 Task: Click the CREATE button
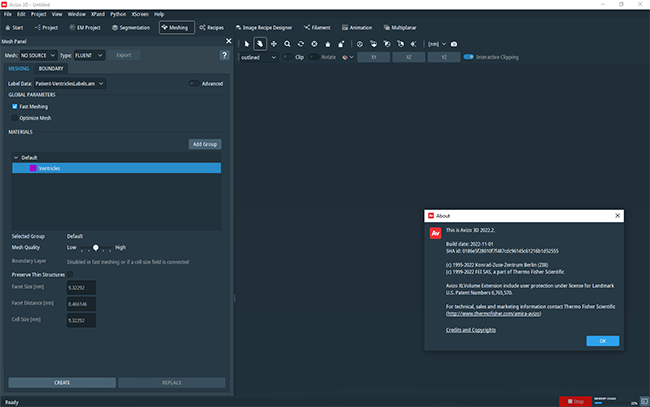(x=62, y=383)
